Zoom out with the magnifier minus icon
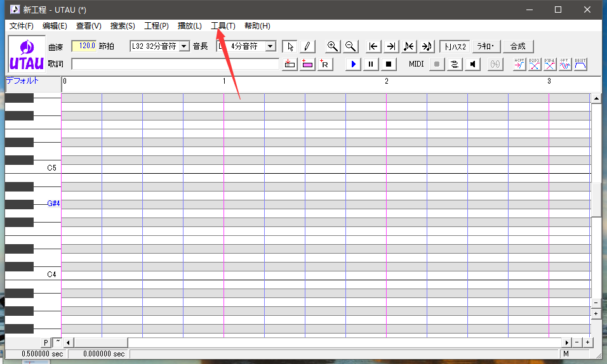Viewport: 607px width, 364px height. point(350,46)
